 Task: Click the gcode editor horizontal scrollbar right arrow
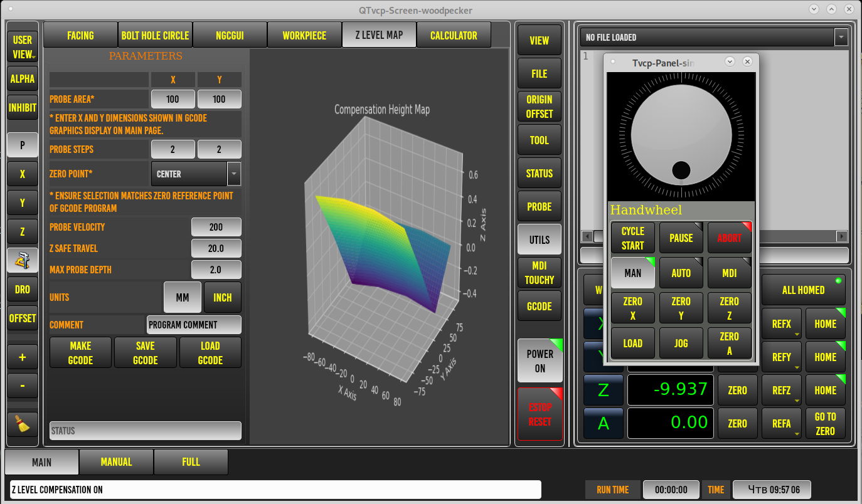tap(843, 236)
